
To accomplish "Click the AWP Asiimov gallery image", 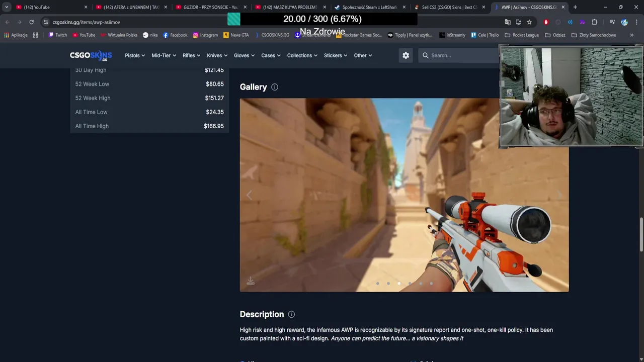I will pos(404,195).
